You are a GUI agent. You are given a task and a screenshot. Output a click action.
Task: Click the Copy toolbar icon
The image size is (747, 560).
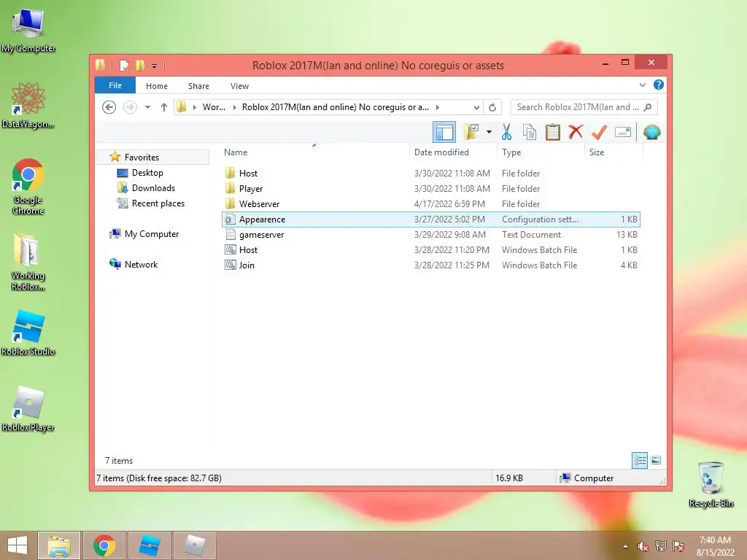tap(530, 132)
